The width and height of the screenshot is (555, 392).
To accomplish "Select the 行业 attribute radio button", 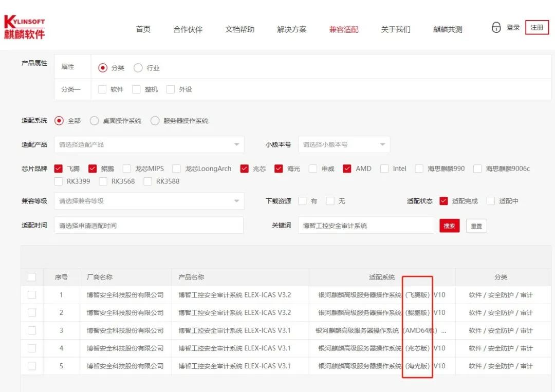I will (x=138, y=68).
